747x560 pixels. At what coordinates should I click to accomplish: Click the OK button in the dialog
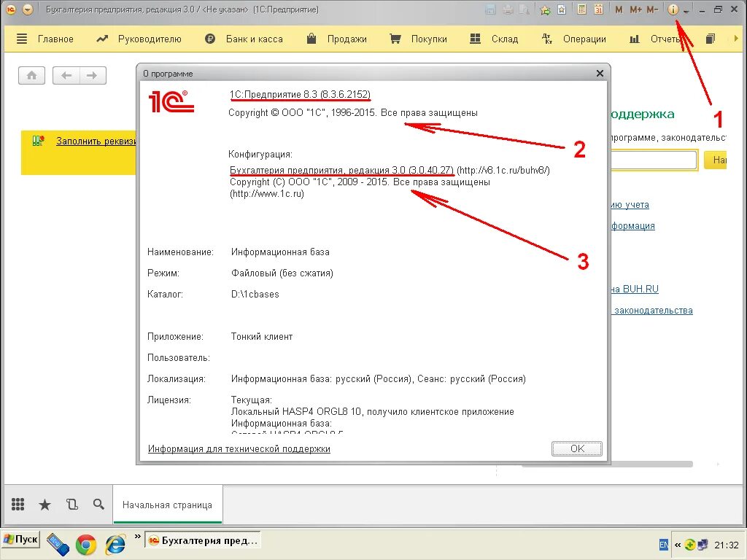tap(577, 448)
